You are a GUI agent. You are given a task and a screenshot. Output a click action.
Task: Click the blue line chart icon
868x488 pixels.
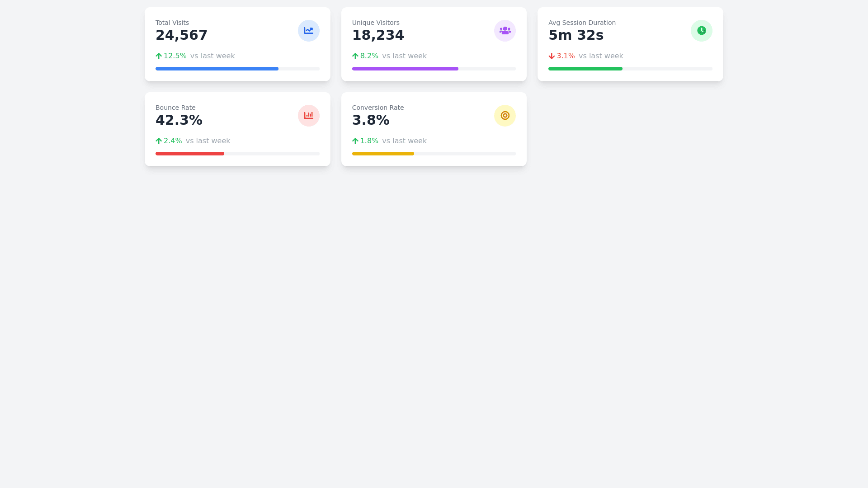click(x=309, y=31)
